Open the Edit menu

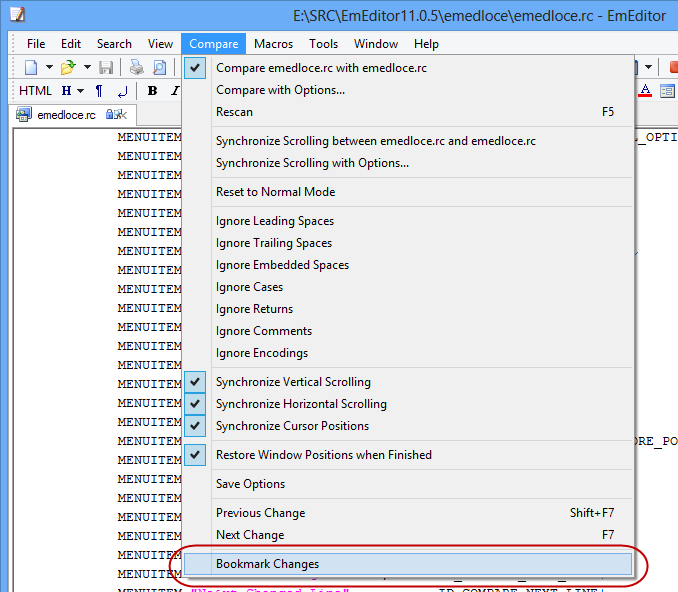click(x=71, y=44)
